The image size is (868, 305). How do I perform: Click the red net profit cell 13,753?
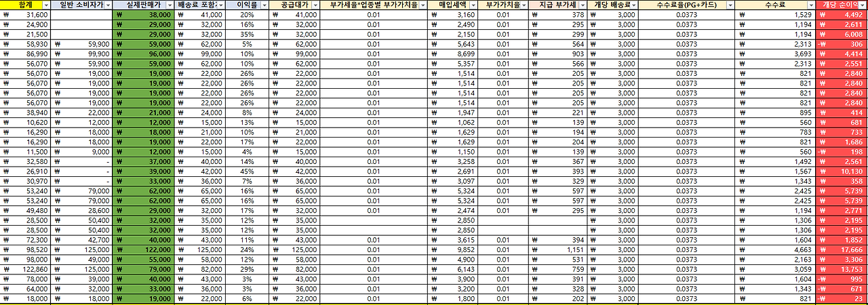coord(842,270)
